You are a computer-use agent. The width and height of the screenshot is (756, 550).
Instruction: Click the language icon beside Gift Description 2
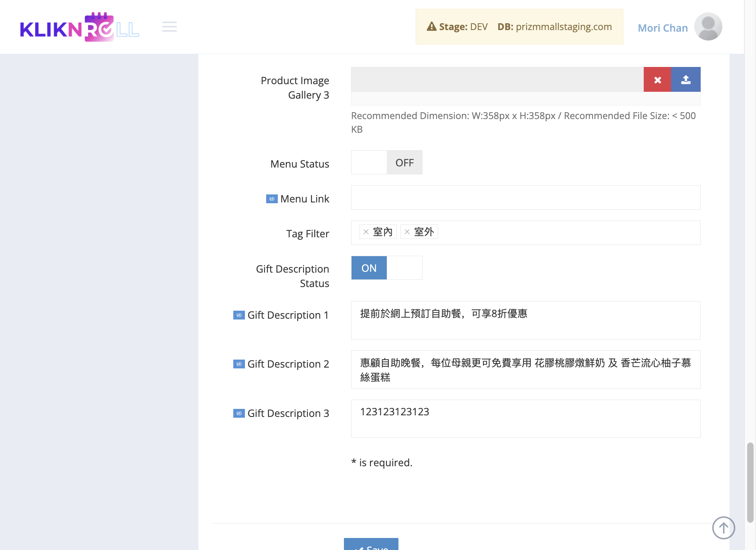pos(239,364)
